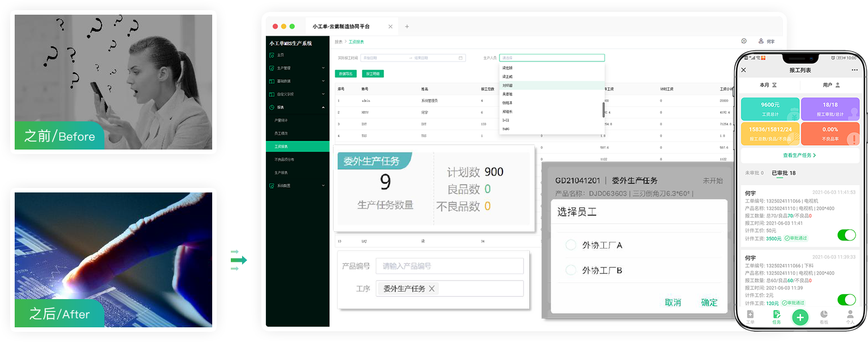Tap the green plus button in phone navigation
This screenshot has width=868, height=342.
799,317
